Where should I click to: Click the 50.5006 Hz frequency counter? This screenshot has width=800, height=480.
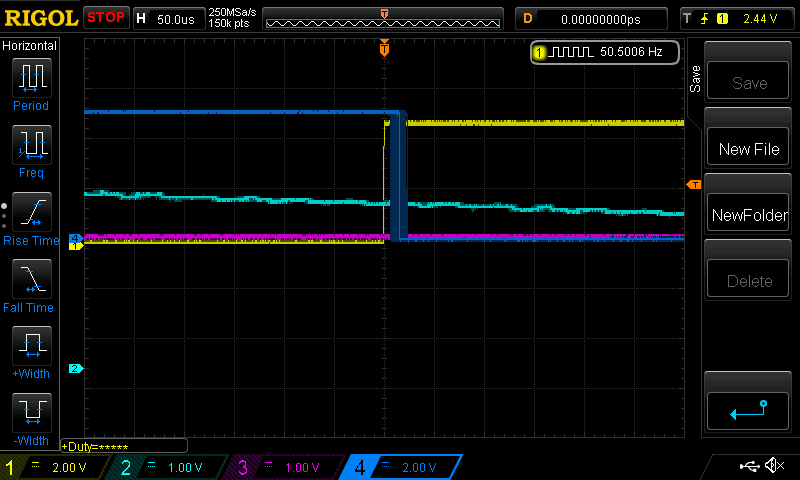[605, 51]
